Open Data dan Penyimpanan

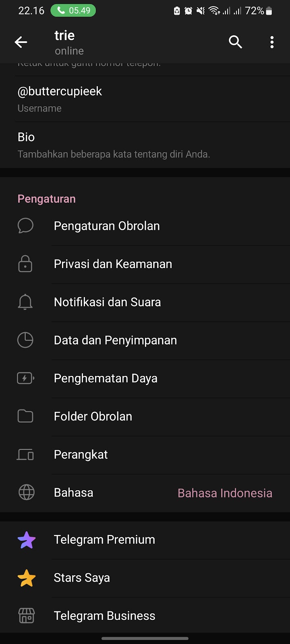click(x=115, y=340)
